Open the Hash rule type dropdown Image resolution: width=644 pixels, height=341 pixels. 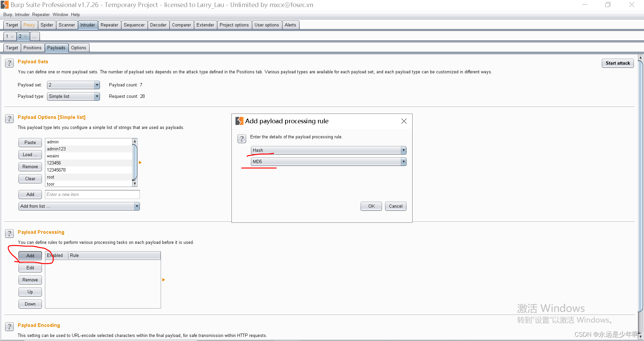pyautogui.click(x=328, y=150)
